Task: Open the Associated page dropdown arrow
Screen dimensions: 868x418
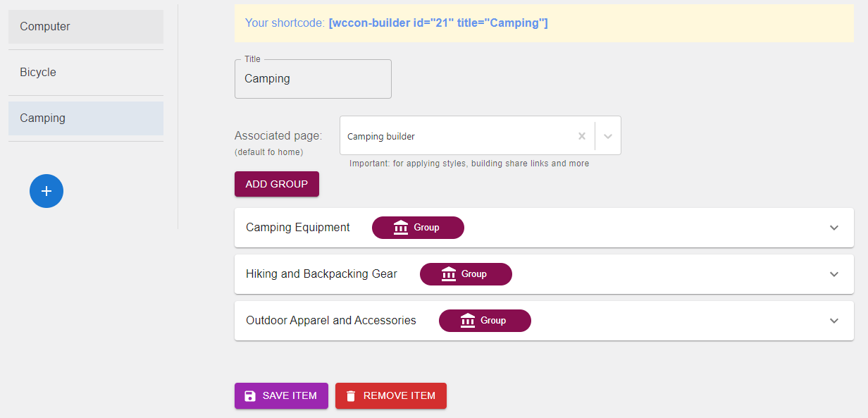Action: 607,135
